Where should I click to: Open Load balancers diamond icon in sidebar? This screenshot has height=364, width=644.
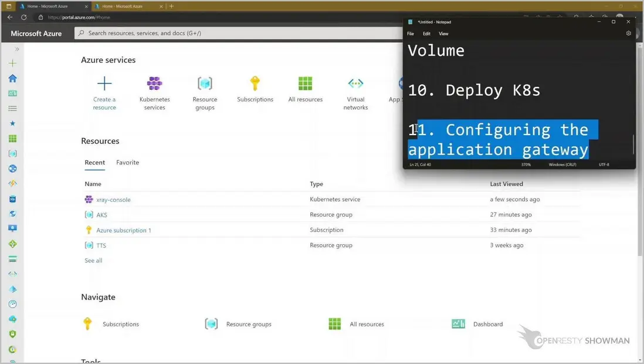pyautogui.click(x=13, y=244)
